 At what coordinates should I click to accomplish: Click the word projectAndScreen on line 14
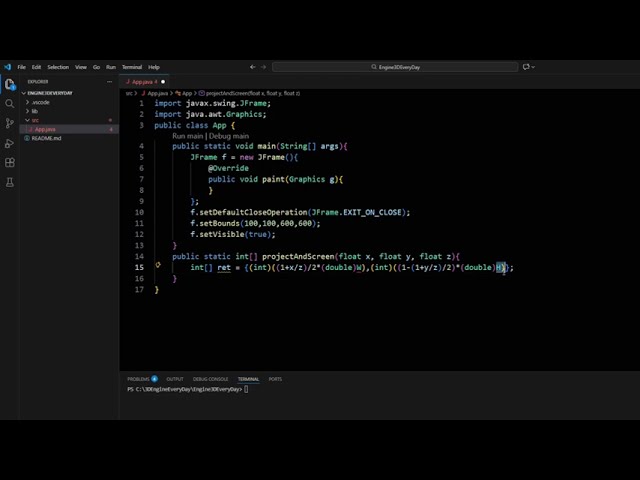(x=298, y=256)
